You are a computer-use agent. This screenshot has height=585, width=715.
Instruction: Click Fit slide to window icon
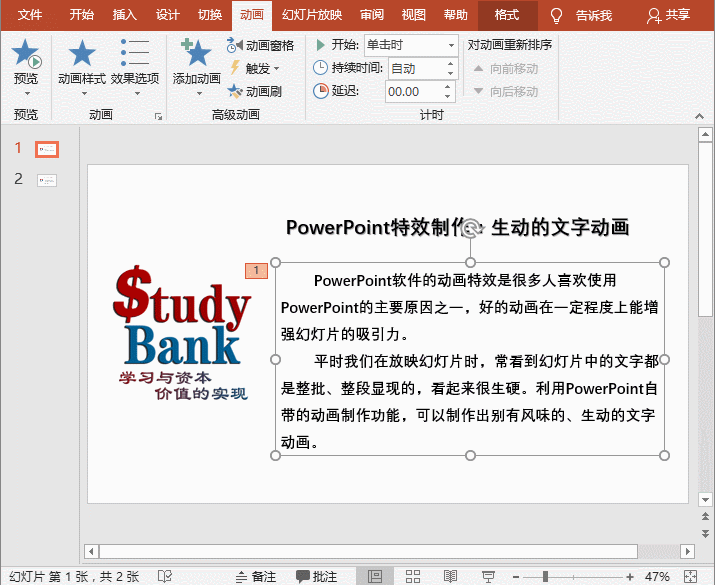pyautogui.click(x=690, y=577)
